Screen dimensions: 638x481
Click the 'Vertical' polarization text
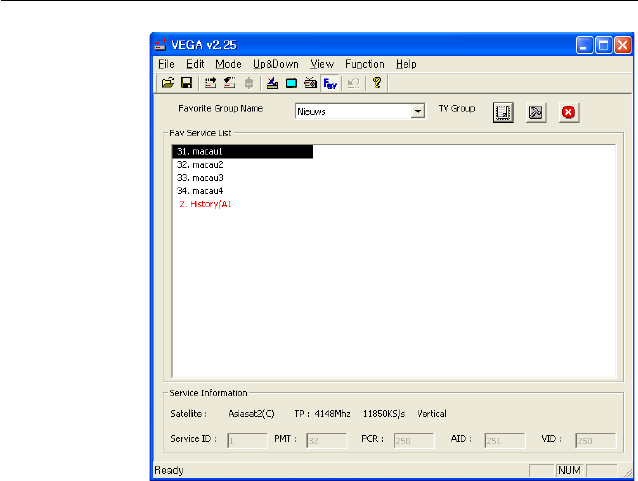[432, 414]
